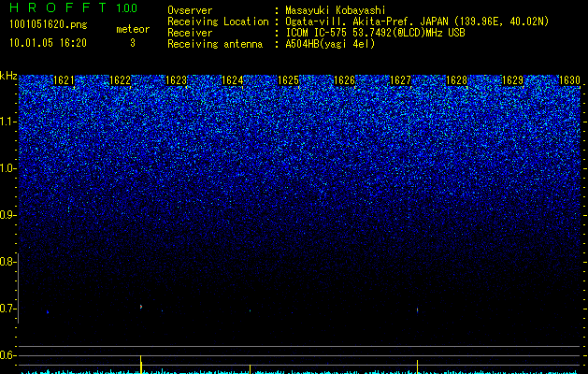Image resolution: width=588 pixels, height=374 pixels.
Task: Click the 'Receiving Location' label
Action: click(218, 22)
